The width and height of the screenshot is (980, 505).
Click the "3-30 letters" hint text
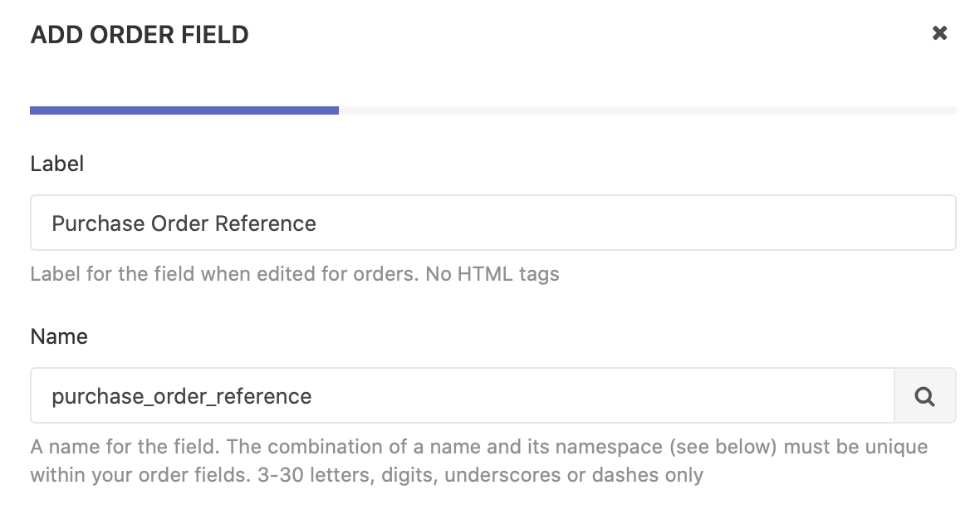point(315,475)
